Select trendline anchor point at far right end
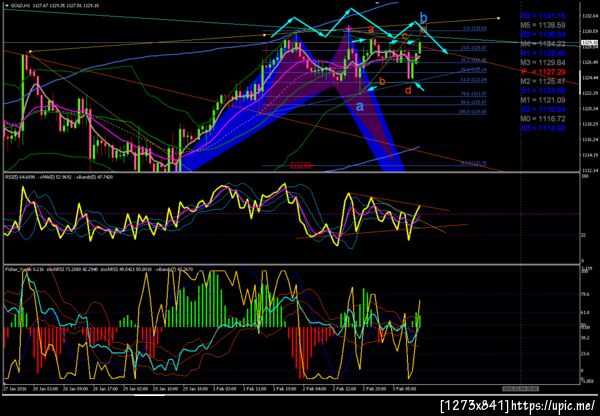Screen dimensions: 600x416 (498, 18)
